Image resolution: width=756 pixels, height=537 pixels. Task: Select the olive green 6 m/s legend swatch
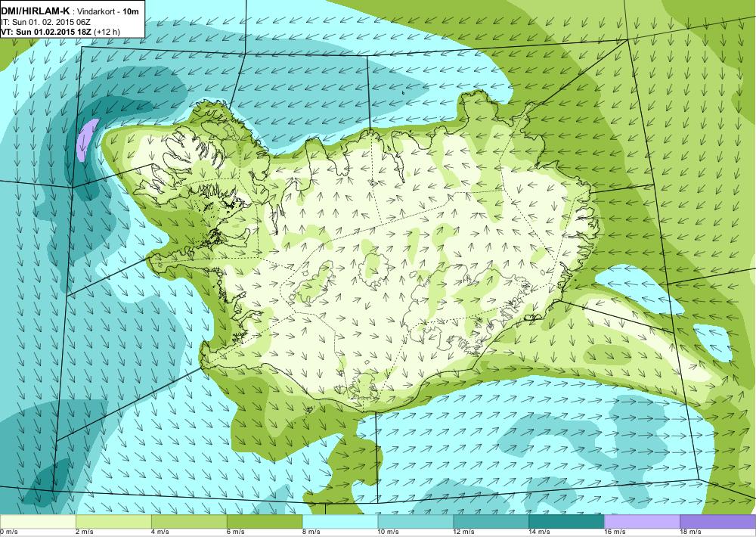(265, 522)
